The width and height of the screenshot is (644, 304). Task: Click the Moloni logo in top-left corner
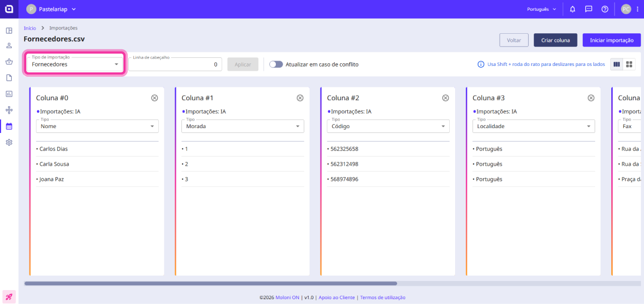click(9, 9)
